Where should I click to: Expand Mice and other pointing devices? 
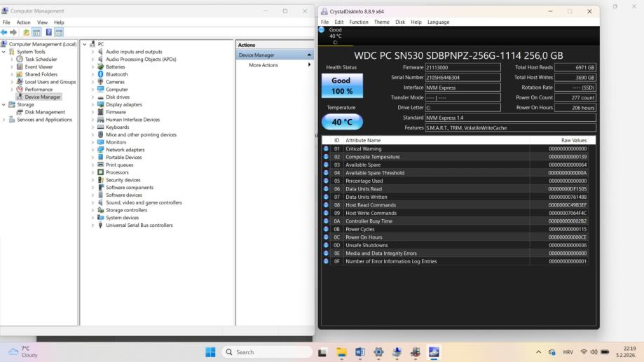[x=93, y=134]
